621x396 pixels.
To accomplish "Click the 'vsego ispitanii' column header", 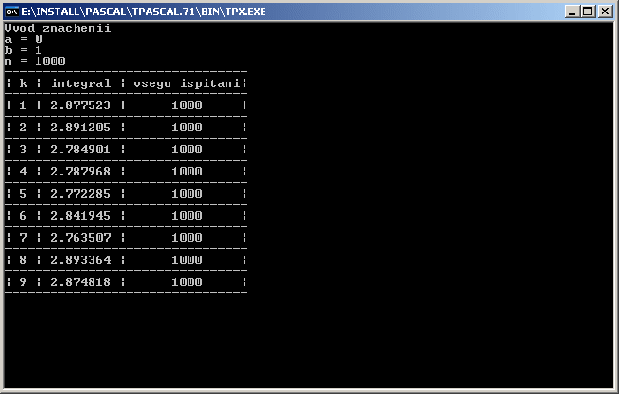I will tap(187, 84).
